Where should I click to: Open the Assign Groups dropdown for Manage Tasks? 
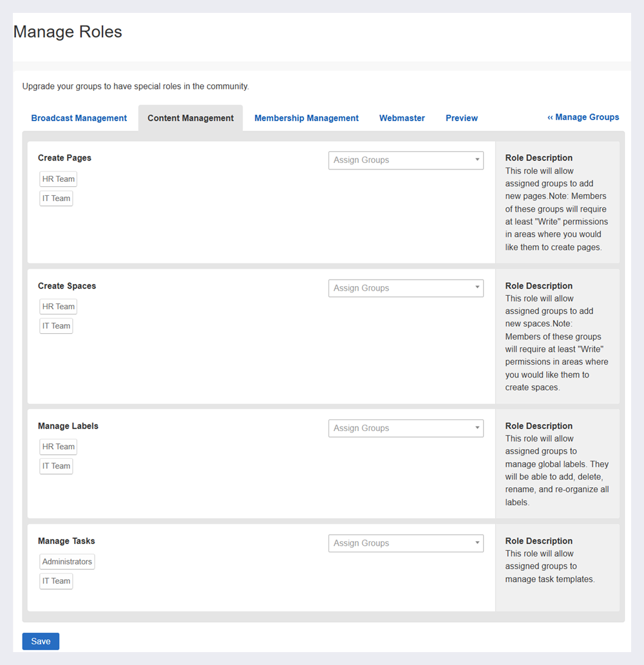(406, 543)
